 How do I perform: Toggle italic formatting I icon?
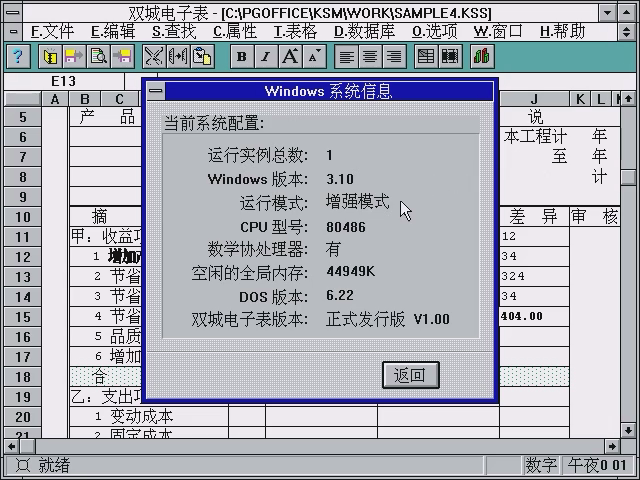coord(266,56)
